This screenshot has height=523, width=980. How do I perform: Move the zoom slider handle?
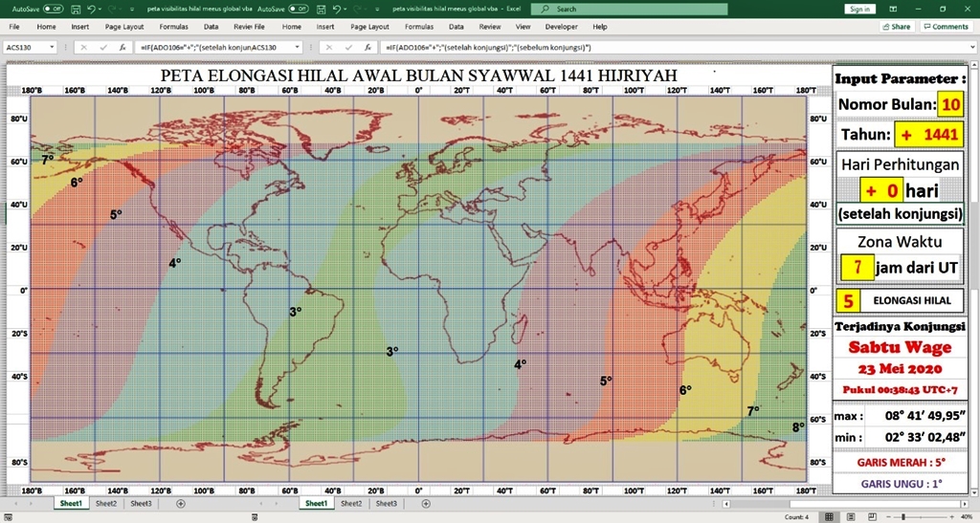903,516
